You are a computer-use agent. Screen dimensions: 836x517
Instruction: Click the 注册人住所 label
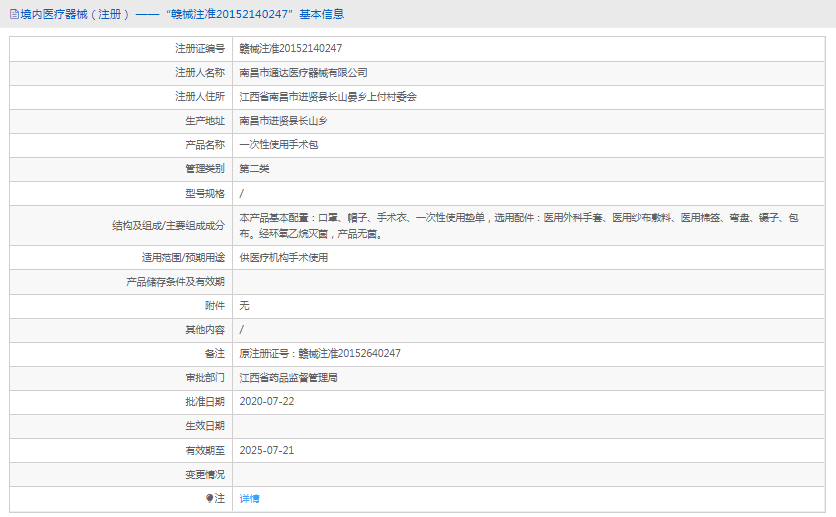click(200, 97)
